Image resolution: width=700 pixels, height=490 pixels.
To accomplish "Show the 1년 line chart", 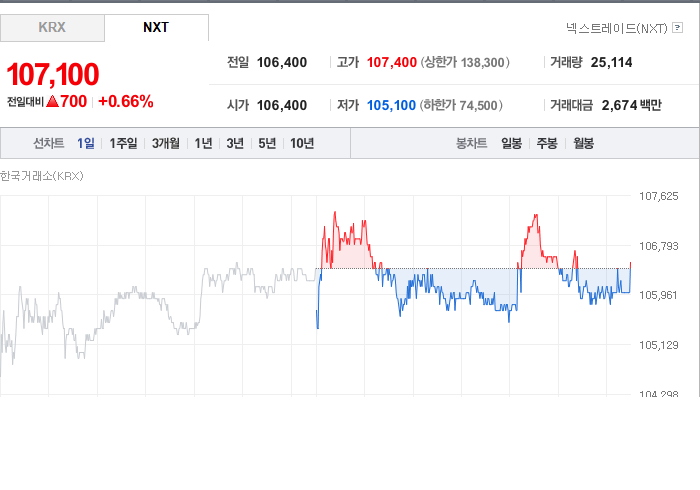I will 203,143.
